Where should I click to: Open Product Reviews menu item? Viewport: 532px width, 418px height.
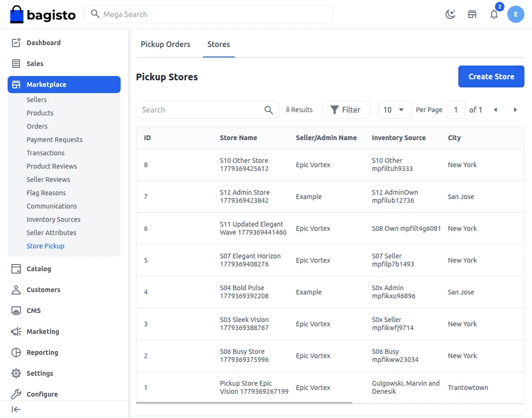pos(52,166)
